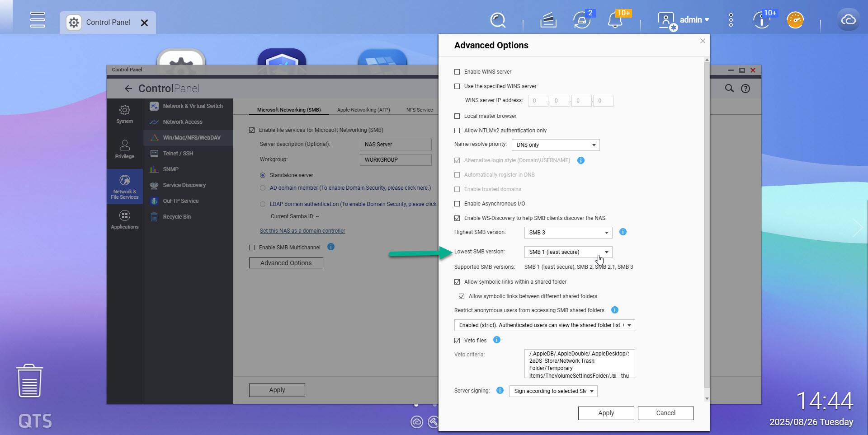Viewport: 868px width, 435px height.
Task: Switch to NFS Service tab
Action: point(420,110)
